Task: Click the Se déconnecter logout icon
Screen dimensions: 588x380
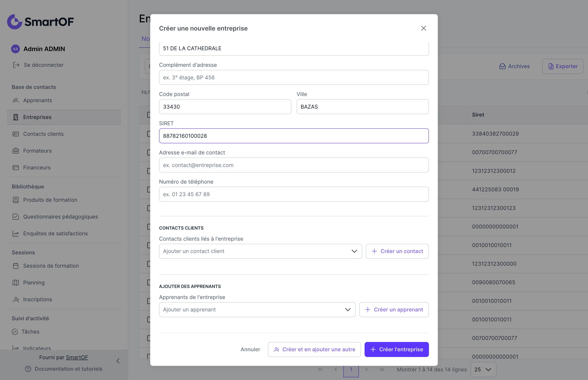Action: [16, 65]
